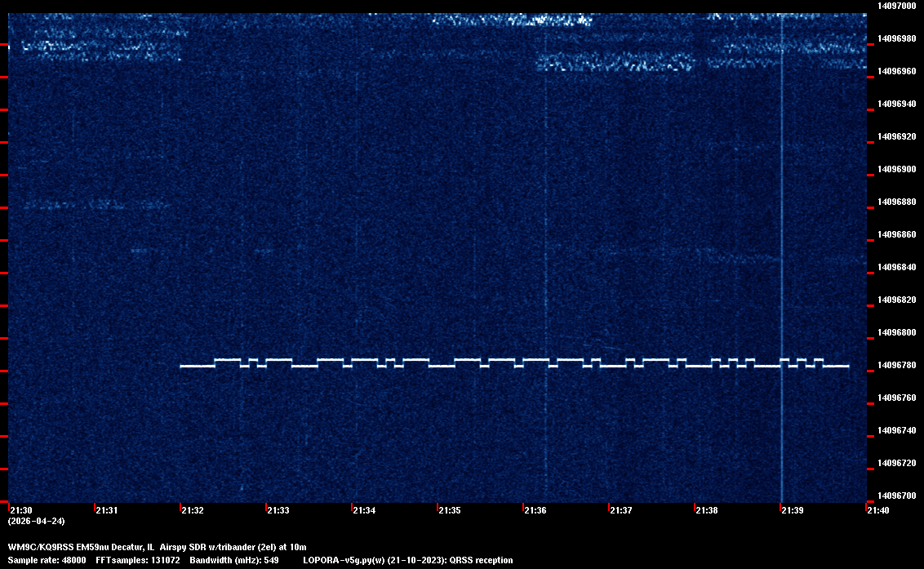Pick the 21:36 time marker

click(535, 510)
